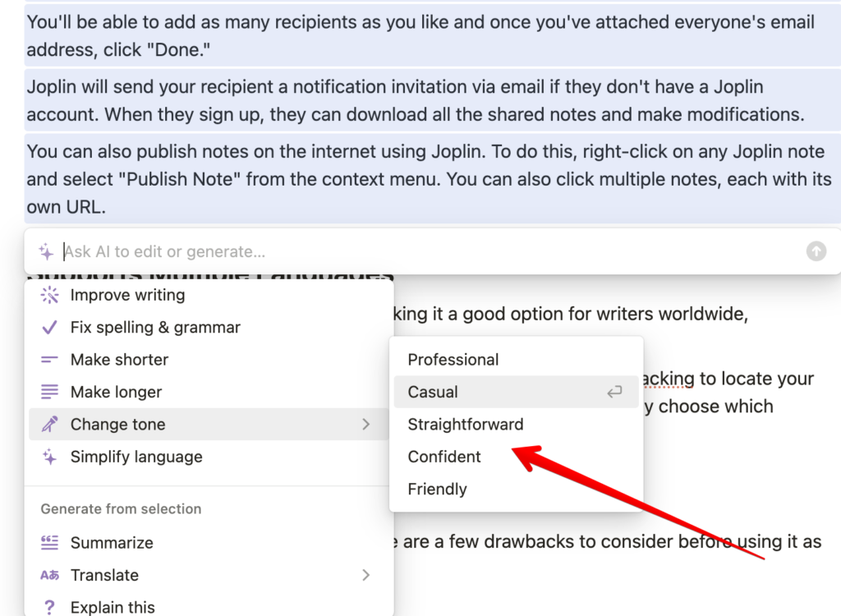Click the Change tone microphone icon
The width and height of the screenshot is (841, 616).
[49, 425]
